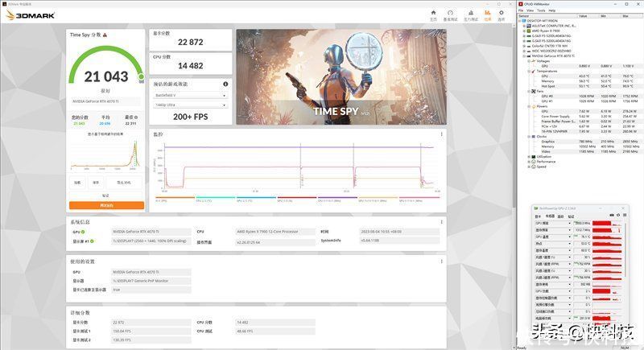Open the Stress Tests icon in 3DMark
Viewport: 644px width, 350px height.
click(471, 13)
